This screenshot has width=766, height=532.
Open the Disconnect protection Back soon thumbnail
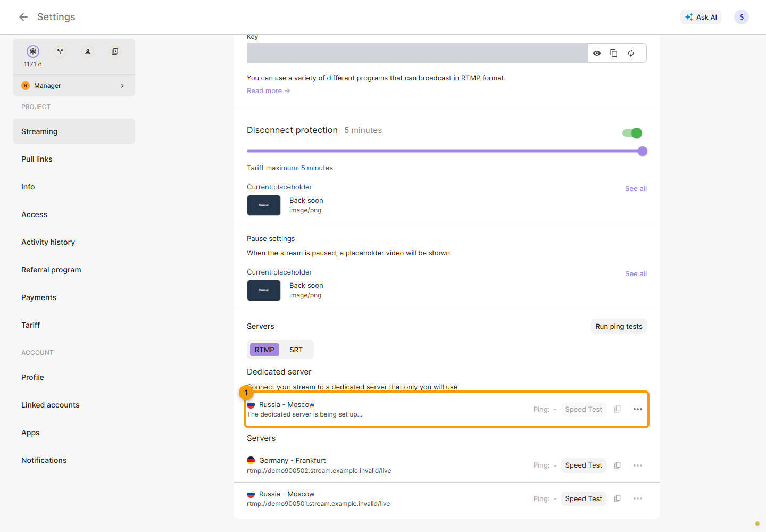pyautogui.click(x=264, y=205)
